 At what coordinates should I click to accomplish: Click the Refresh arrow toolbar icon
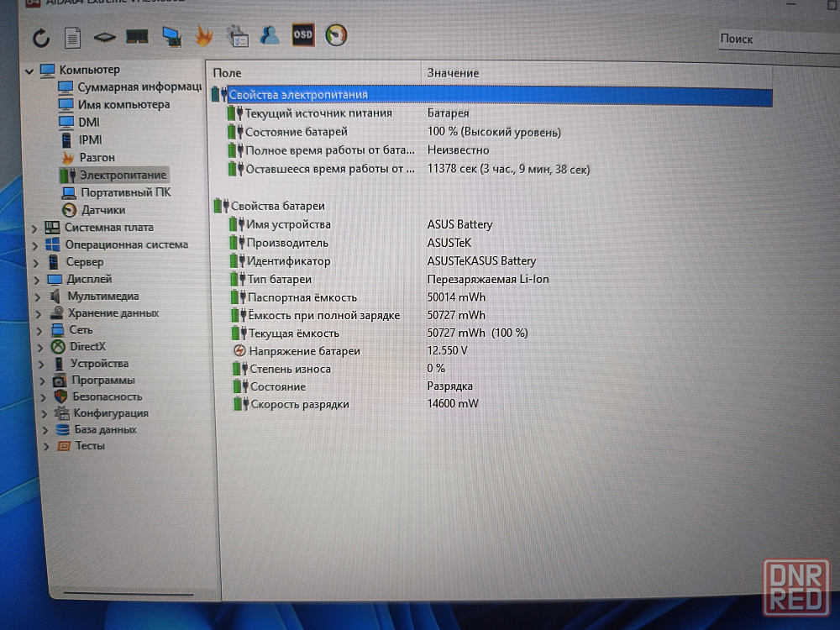coord(41,38)
